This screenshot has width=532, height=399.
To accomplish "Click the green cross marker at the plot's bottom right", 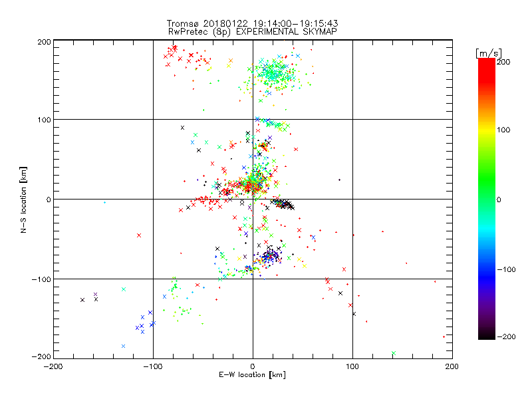I will point(394,353).
